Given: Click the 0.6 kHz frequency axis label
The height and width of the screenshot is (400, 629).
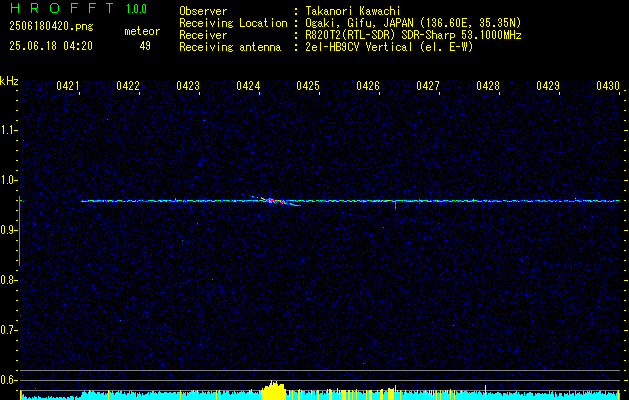Looking at the screenshot, I should pyautogui.click(x=8, y=380).
